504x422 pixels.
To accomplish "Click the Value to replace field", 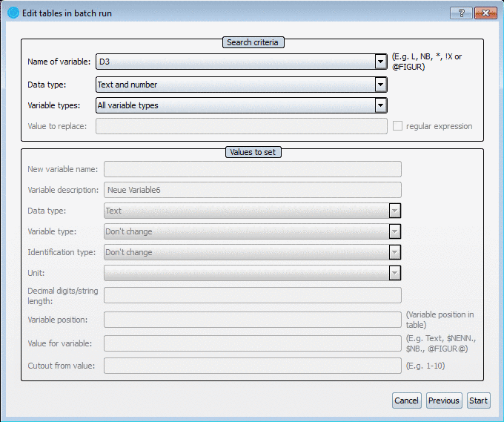I will (x=241, y=126).
